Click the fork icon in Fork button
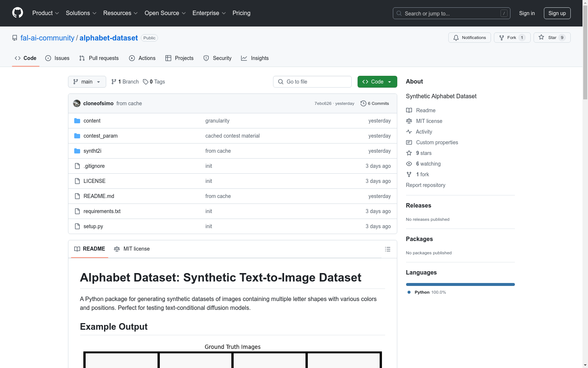The width and height of the screenshot is (588, 368). (x=502, y=38)
